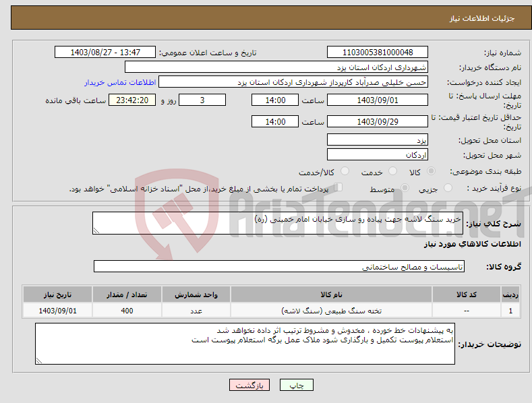Click the کد کالا column header
This screenshot has height=403, width=532.
467,294
